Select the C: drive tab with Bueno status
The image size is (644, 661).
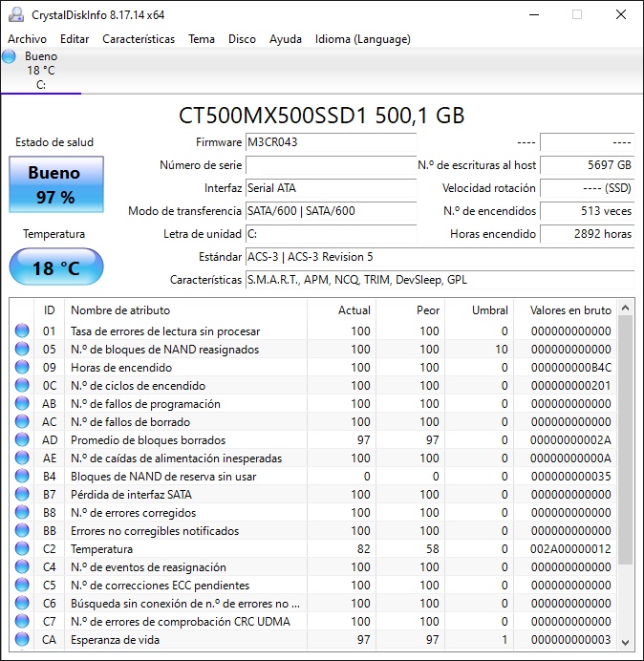tap(41, 71)
